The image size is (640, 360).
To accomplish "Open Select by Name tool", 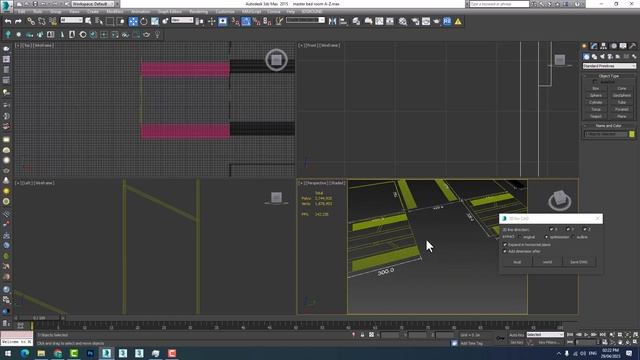I will pyautogui.click(x=99, y=21).
